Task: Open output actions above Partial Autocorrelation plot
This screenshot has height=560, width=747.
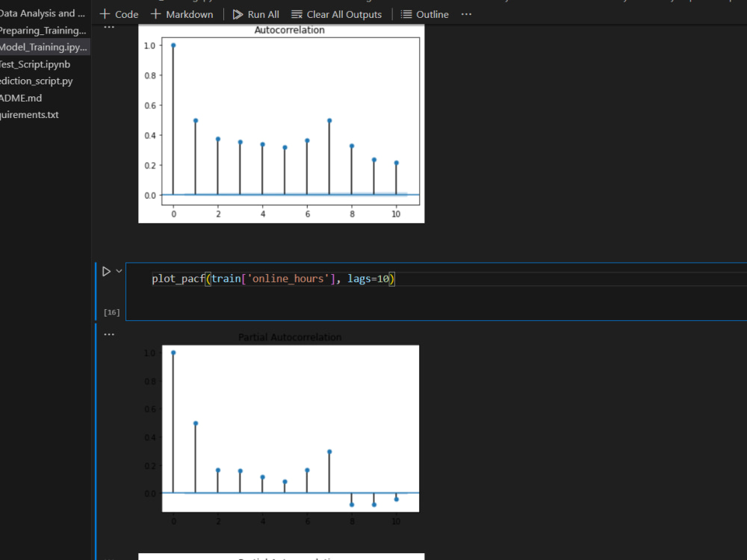Action: pyautogui.click(x=109, y=335)
